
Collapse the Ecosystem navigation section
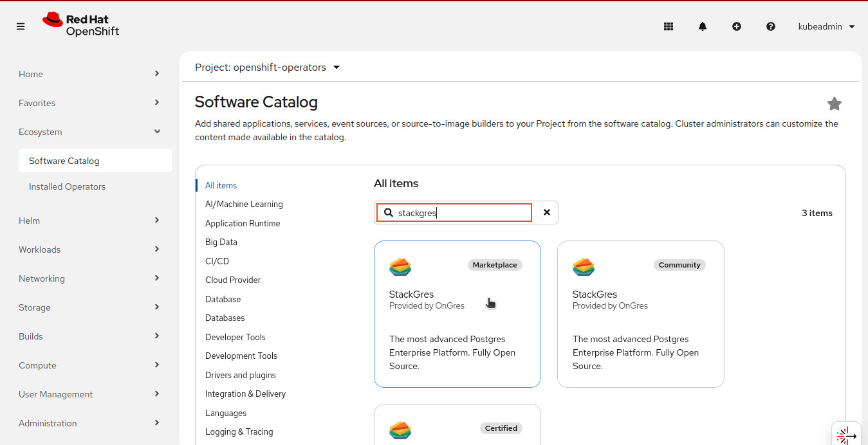pyautogui.click(x=89, y=132)
